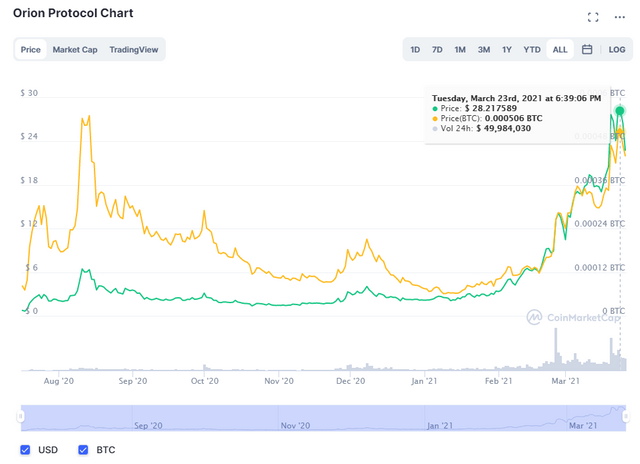Viewport: 640px width, 464px height.
Task: Set chart range to 3M
Action: click(x=483, y=49)
